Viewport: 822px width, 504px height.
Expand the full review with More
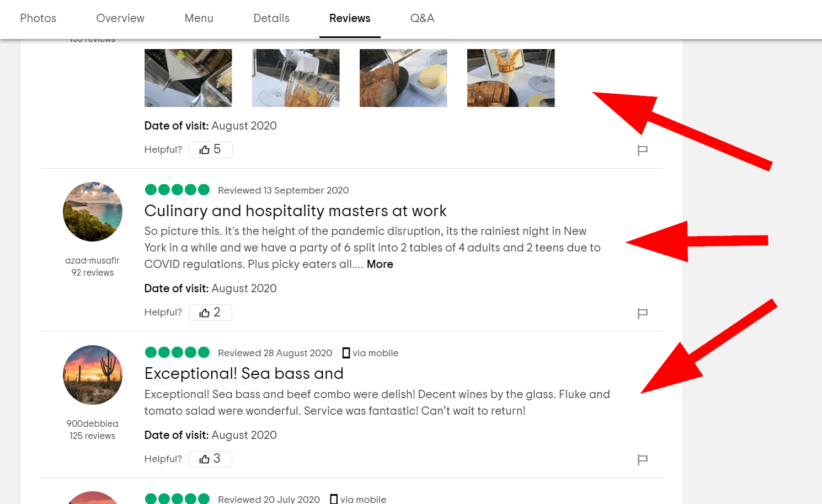click(x=380, y=264)
